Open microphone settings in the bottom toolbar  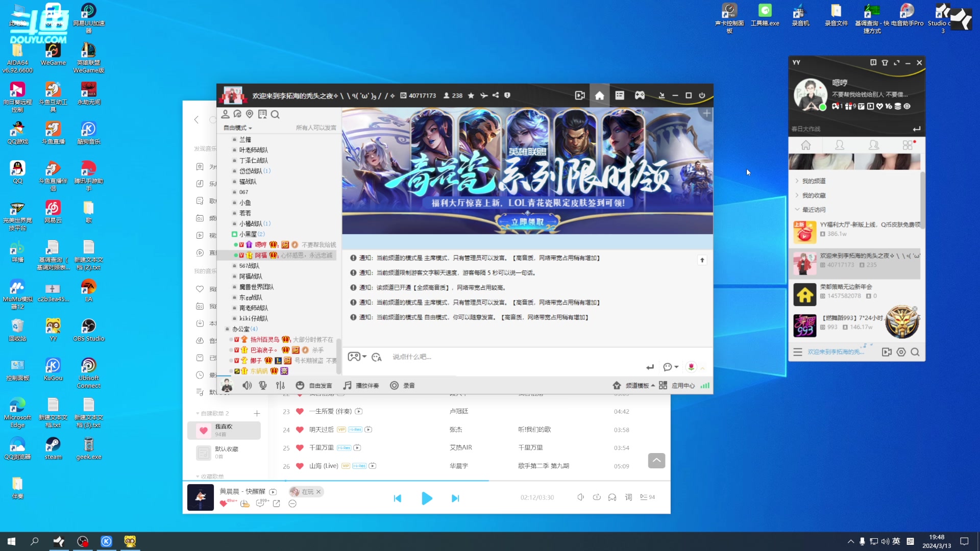263,385
